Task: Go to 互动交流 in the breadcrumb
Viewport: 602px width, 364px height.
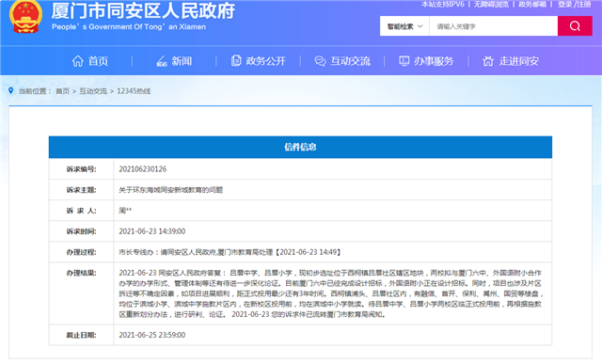Action: point(93,91)
